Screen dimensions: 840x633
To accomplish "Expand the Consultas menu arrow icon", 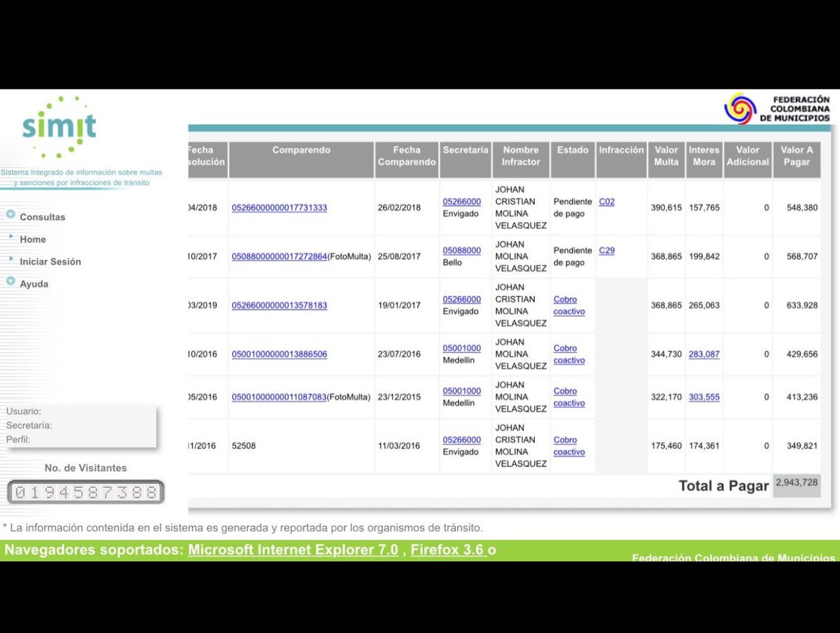I will (10, 214).
